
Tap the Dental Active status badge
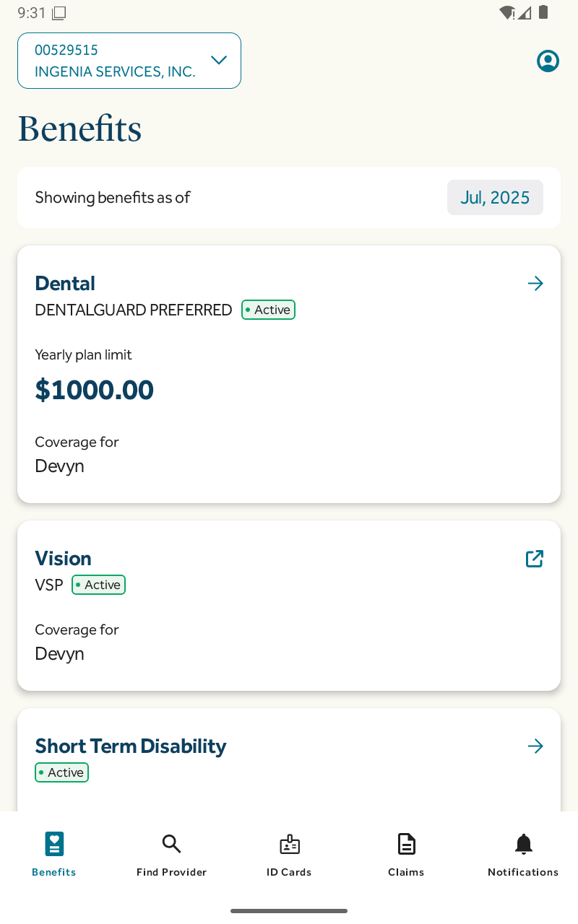[x=268, y=310]
